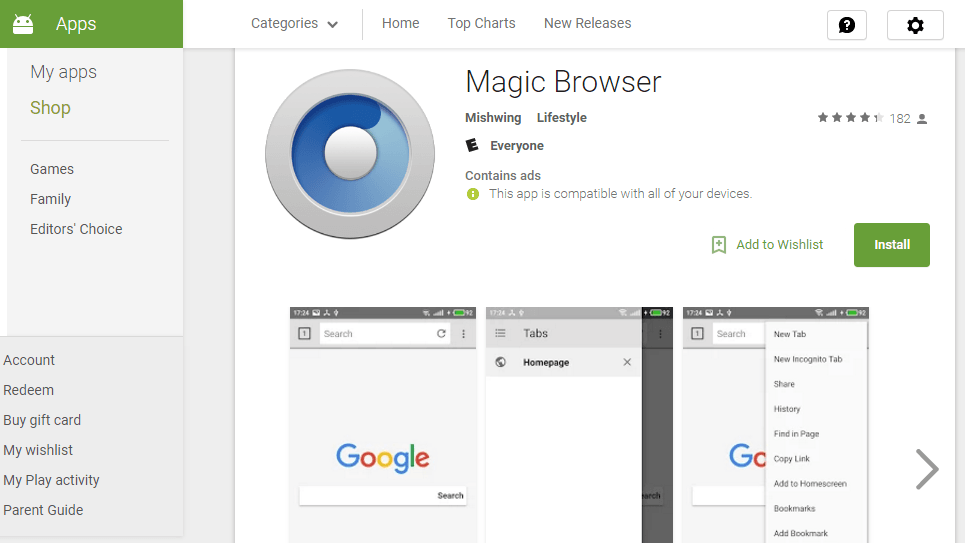Open My Play activity

[x=51, y=480]
